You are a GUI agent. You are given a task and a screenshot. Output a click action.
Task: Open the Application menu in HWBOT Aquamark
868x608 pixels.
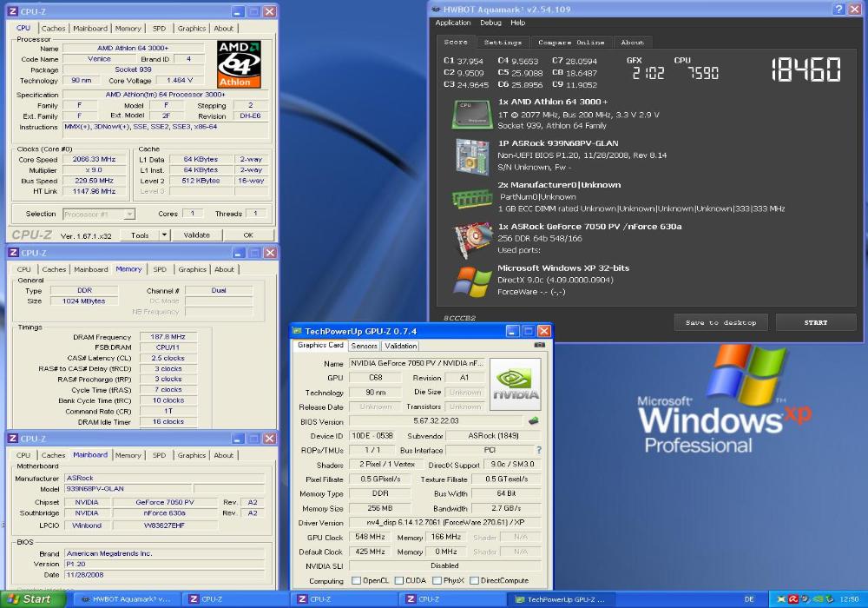[453, 23]
